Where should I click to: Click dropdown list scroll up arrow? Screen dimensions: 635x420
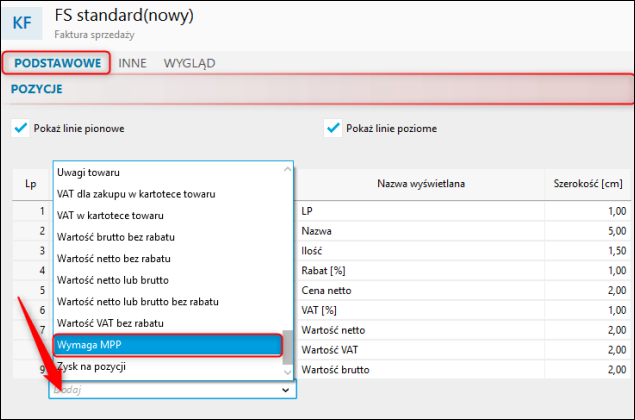(x=288, y=169)
